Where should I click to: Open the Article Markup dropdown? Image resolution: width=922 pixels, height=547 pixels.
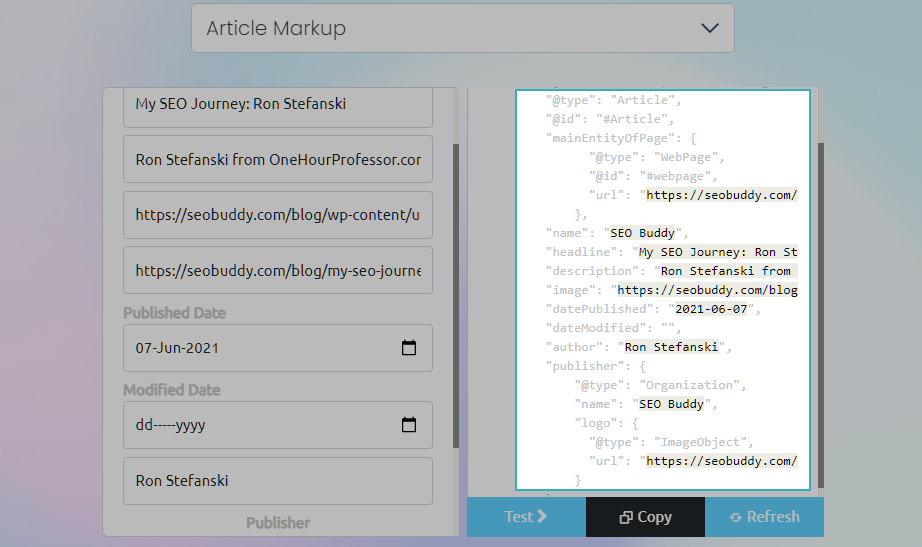pyautogui.click(x=463, y=28)
